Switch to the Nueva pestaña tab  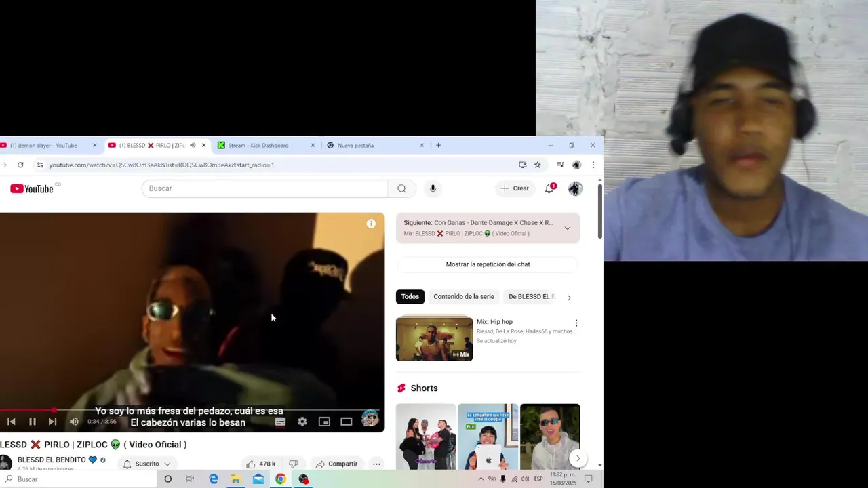pos(375,145)
